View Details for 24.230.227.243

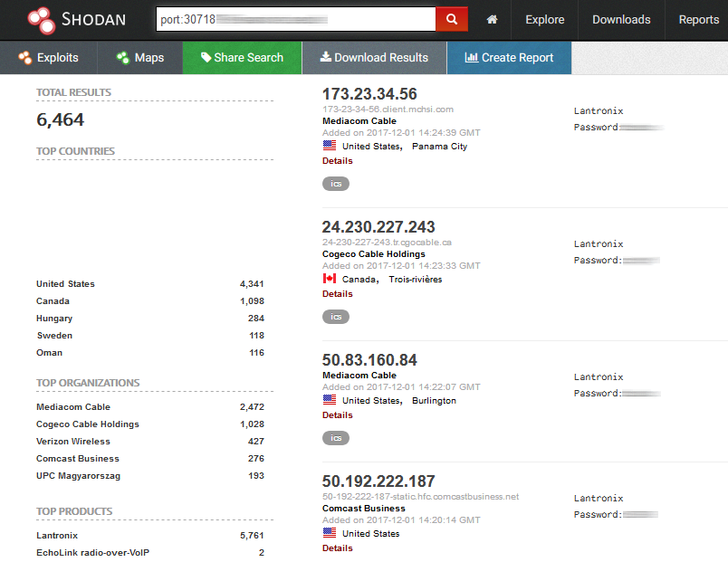click(x=338, y=293)
